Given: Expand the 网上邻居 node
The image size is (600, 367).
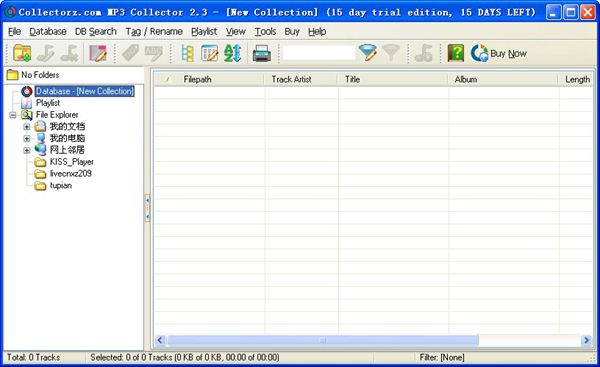Looking at the screenshot, I should [x=26, y=150].
